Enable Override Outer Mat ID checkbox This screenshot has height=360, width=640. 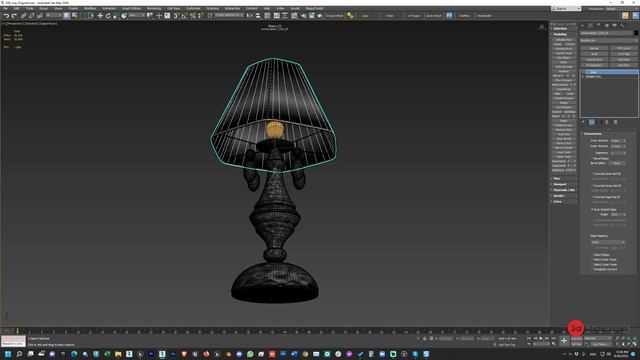pos(592,186)
